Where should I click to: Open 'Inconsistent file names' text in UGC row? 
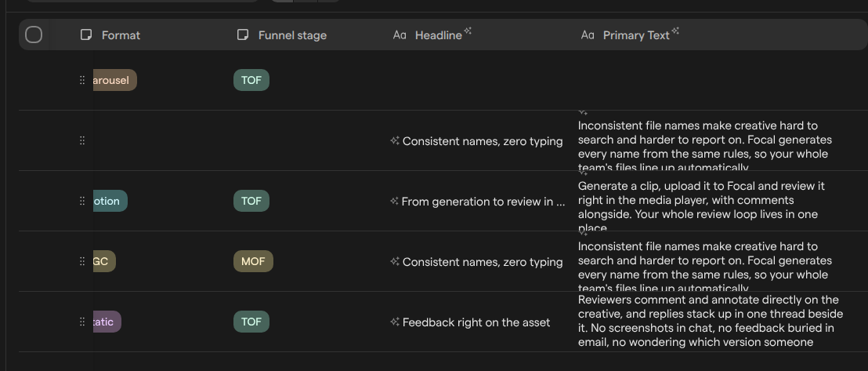(705, 265)
